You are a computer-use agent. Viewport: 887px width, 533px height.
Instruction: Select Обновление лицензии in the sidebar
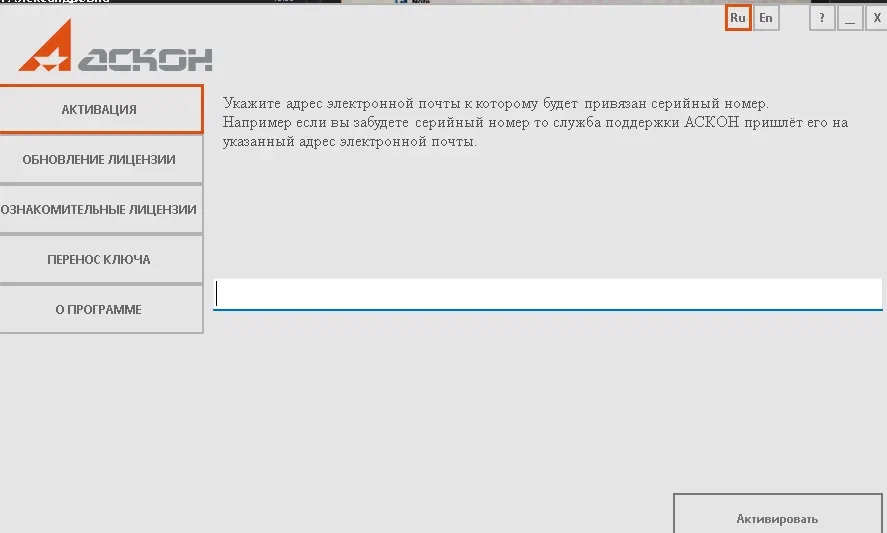pyautogui.click(x=101, y=160)
